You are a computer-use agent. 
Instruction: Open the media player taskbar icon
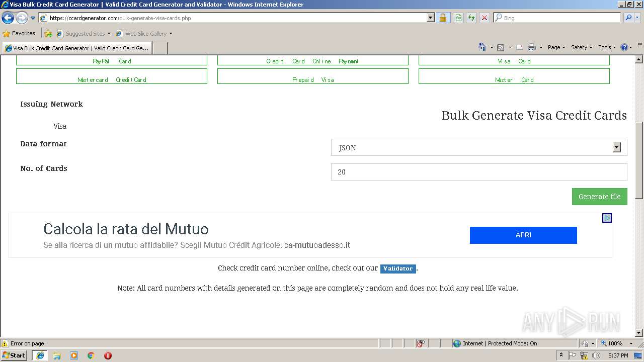(x=74, y=355)
